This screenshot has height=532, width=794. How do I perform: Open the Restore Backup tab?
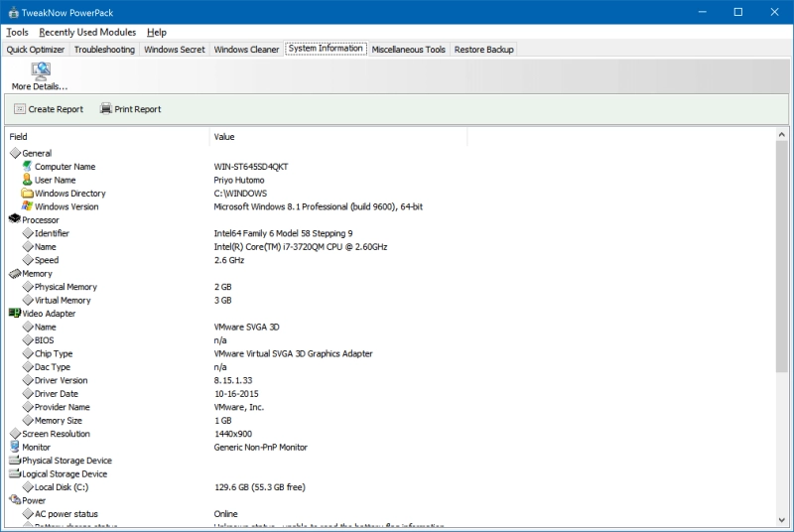click(x=483, y=49)
